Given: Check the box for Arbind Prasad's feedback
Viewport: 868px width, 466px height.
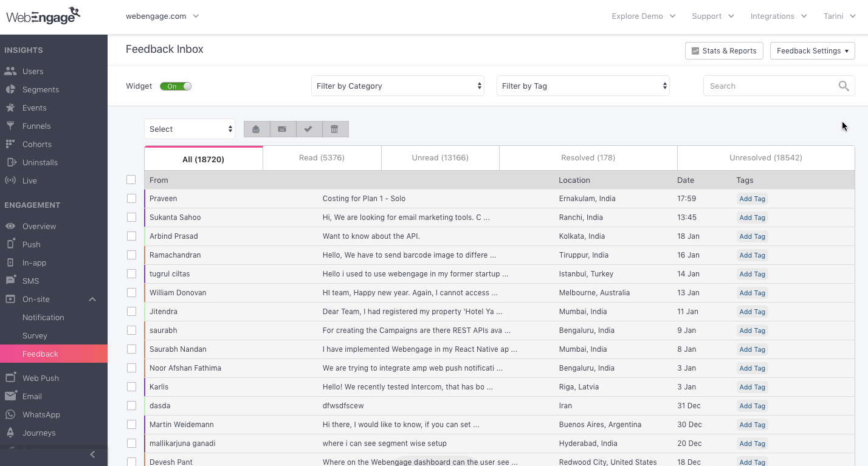Looking at the screenshot, I should pos(131,236).
